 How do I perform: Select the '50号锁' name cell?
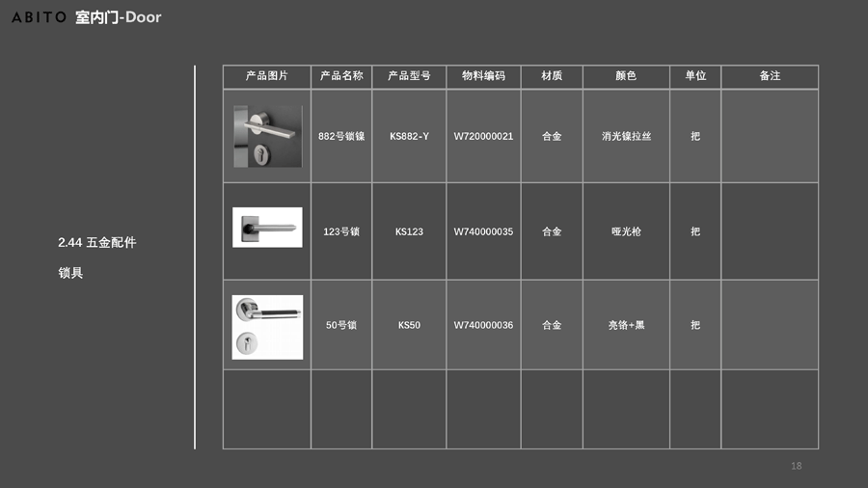pyautogui.click(x=341, y=325)
